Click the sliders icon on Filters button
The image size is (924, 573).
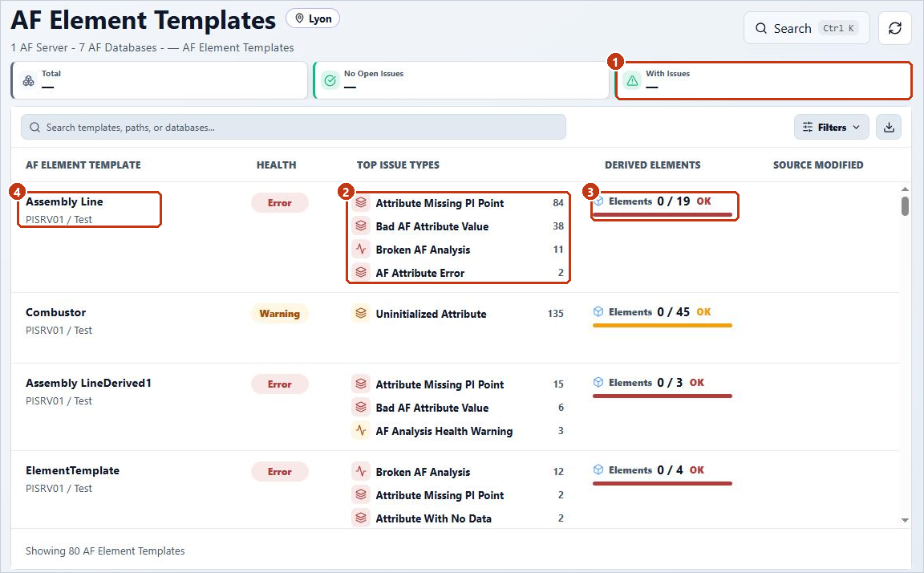[x=808, y=128]
